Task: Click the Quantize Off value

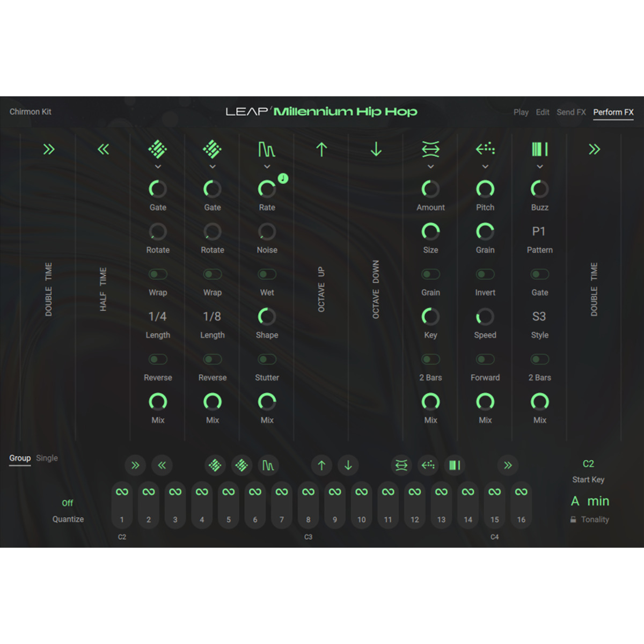Action: 67,503
